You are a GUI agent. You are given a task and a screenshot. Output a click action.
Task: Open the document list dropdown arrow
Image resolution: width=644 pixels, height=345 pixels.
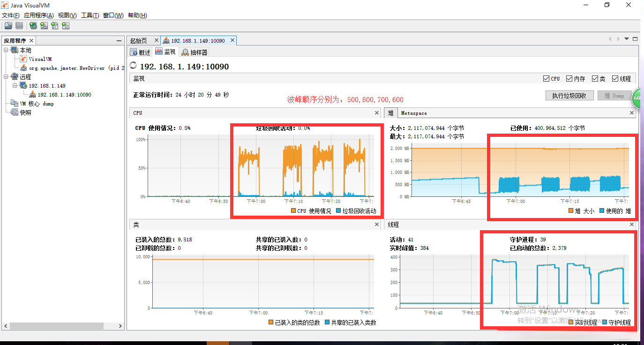pyautogui.click(x=627, y=39)
